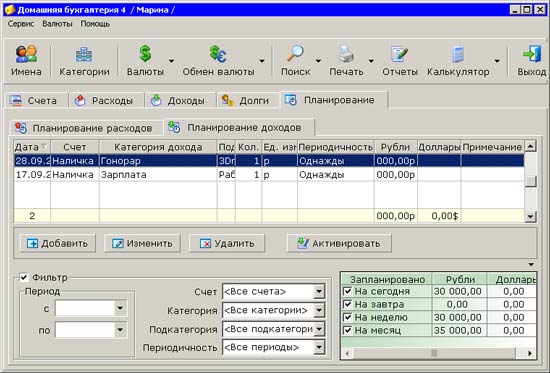Viewport: 550px width, 373px height.
Task: Open the Планирование доходов subtab
Action: (239, 128)
